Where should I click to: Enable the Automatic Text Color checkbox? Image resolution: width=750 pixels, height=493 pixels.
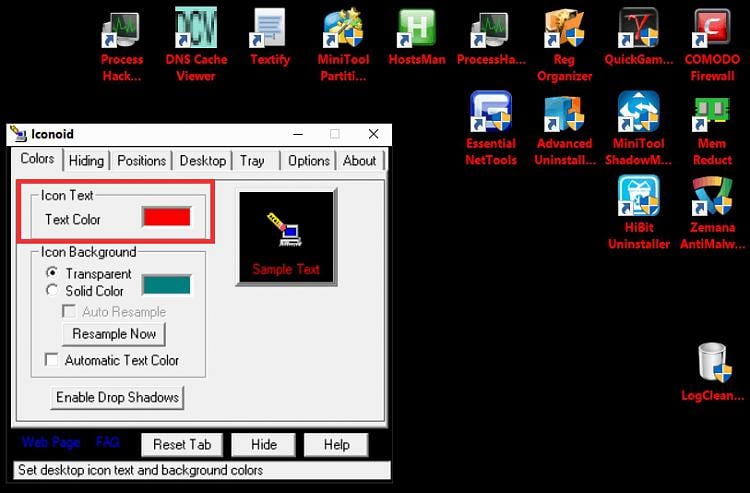[x=51, y=360]
